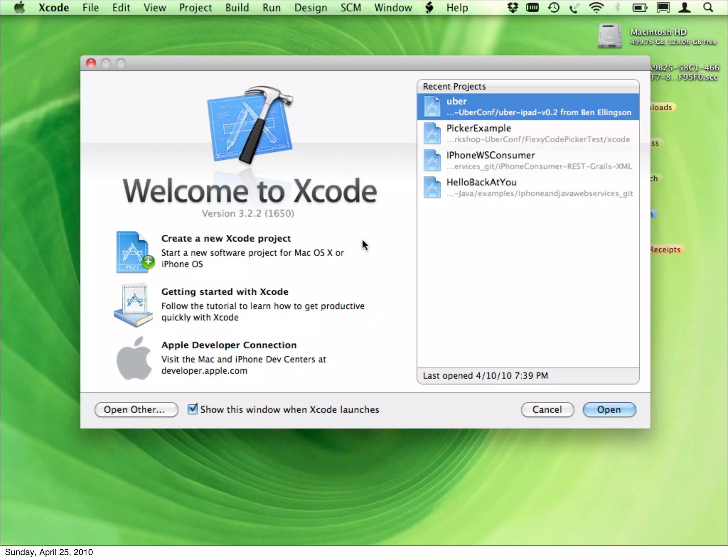This screenshot has height=560, width=728.
Task: Click the scripts menu icon beside Help
Action: pyautogui.click(x=429, y=7)
